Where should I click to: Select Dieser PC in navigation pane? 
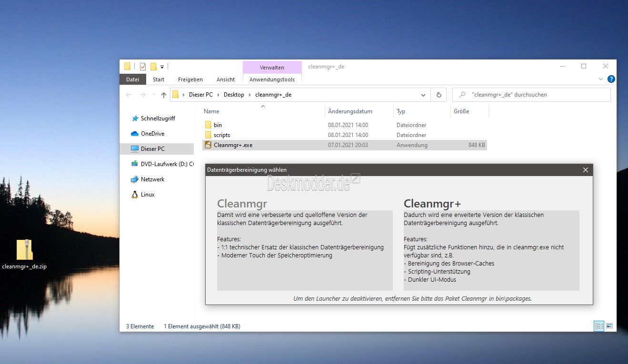click(x=157, y=149)
